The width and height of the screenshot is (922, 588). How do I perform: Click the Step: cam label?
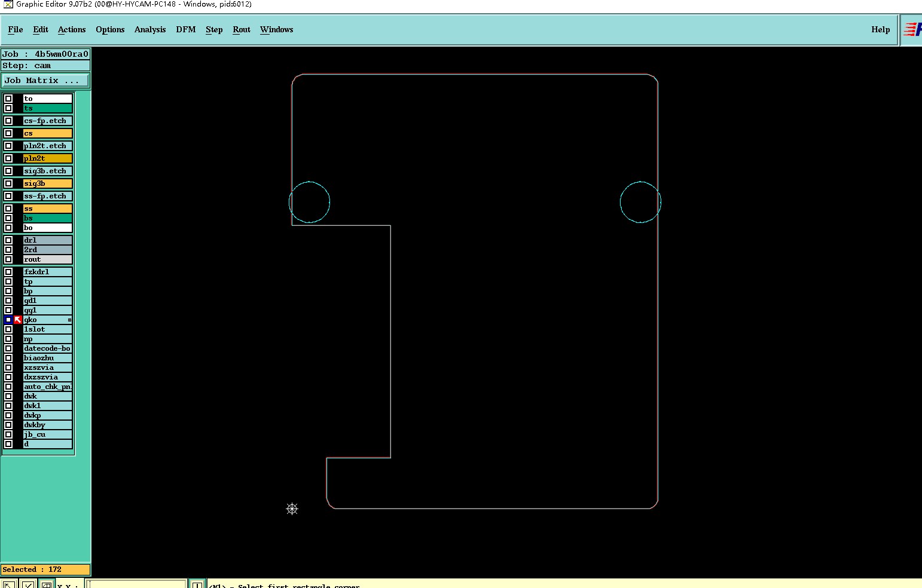tap(45, 66)
